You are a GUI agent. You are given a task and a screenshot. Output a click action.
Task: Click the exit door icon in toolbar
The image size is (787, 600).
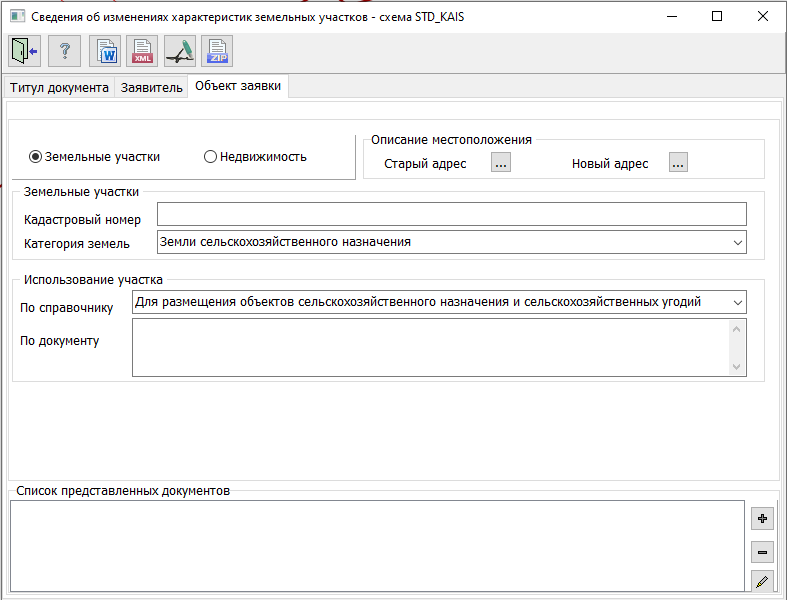(x=24, y=50)
